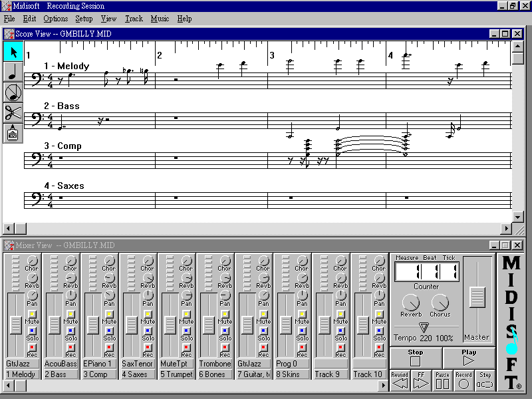532x399 pixels.
Task: Click the Master volume fader
Action: point(477,297)
